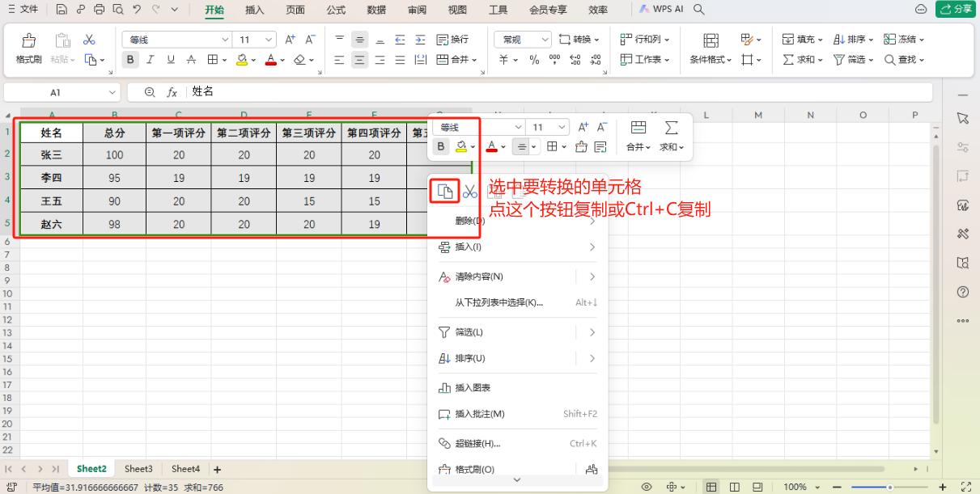Click the green 分享 share button
The image size is (980, 494).
(954, 9)
